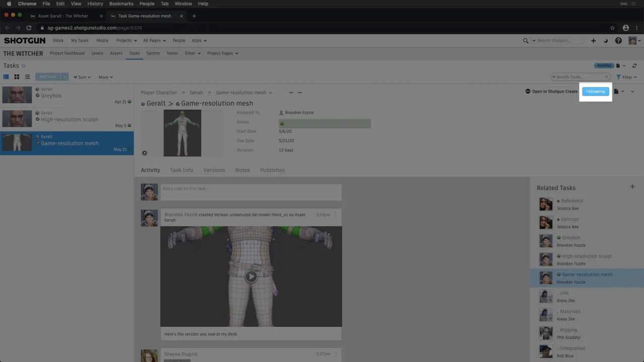The image size is (644, 362).
Task: Open options menu on Shayna Duguid's post
Action: [x=336, y=354]
